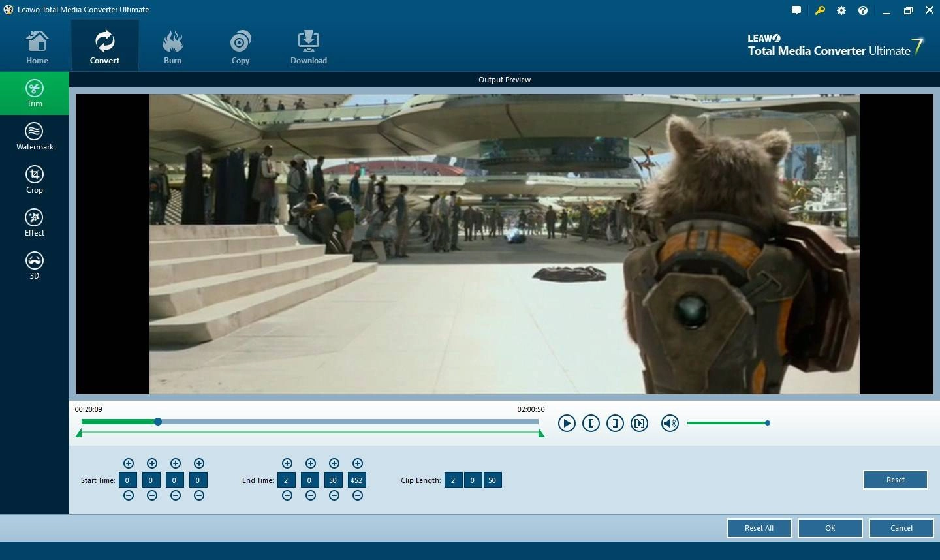This screenshot has width=940, height=560.
Task: Increase Start Time milliseconds with plus
Action: pos(199,463)
